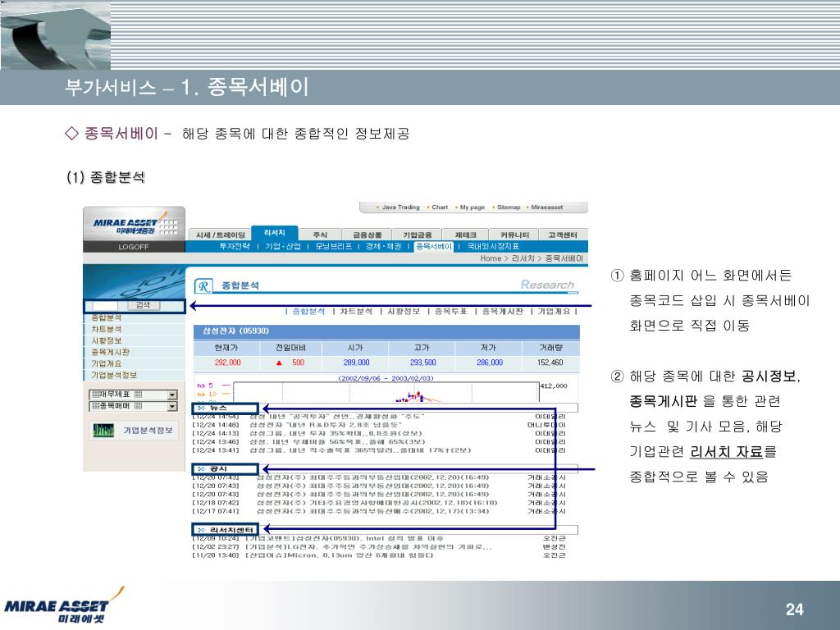This screenshot has height=630, width=840.
Task: Open 시황정보 in the left sidebar
Action: click(106, 340)
